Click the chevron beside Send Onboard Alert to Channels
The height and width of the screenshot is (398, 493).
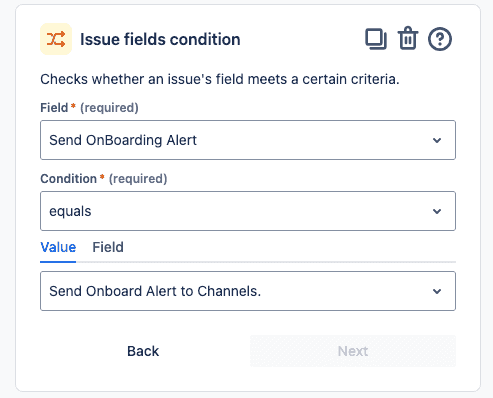click(437, 291)
